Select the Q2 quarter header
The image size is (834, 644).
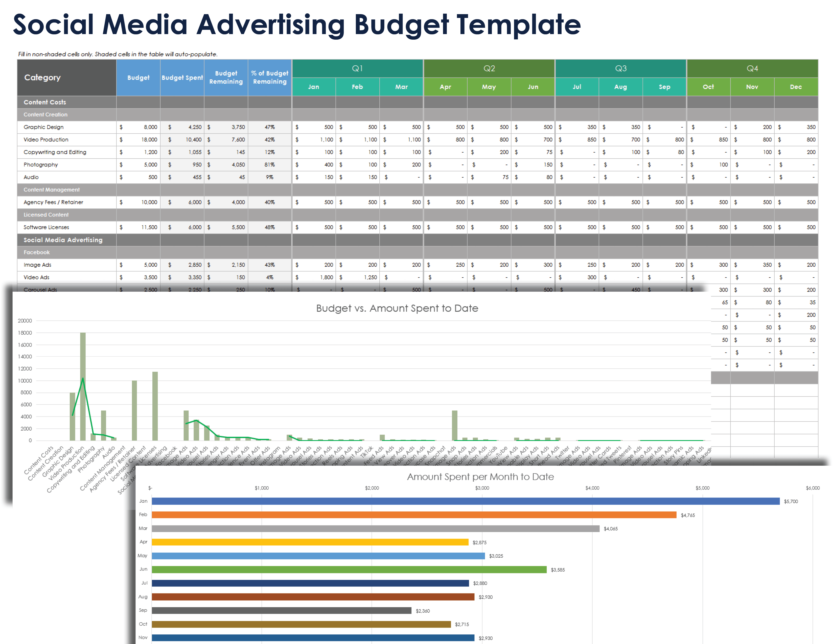coord(489,69)
